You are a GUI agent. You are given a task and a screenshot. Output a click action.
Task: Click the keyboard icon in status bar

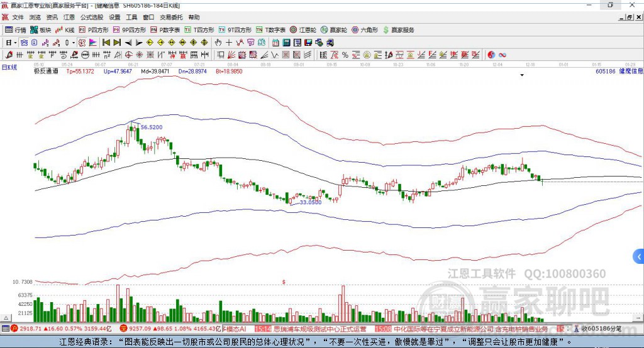[5, 329]
